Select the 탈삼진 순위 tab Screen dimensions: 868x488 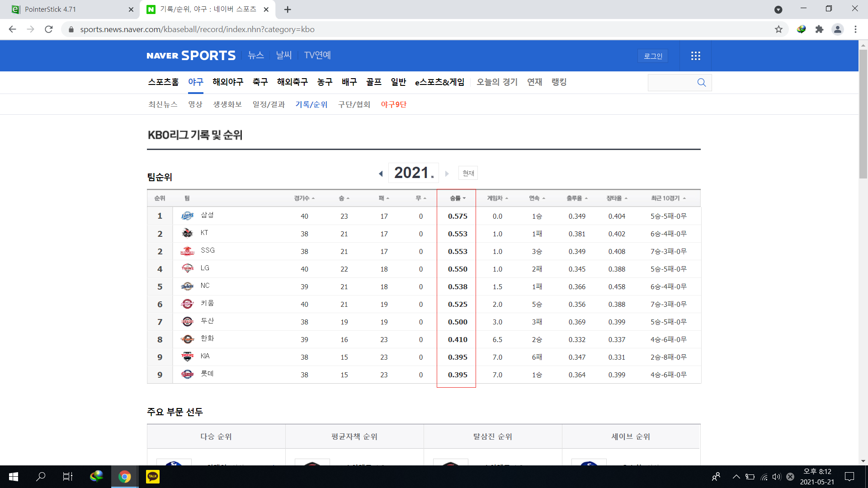(493, 436)
